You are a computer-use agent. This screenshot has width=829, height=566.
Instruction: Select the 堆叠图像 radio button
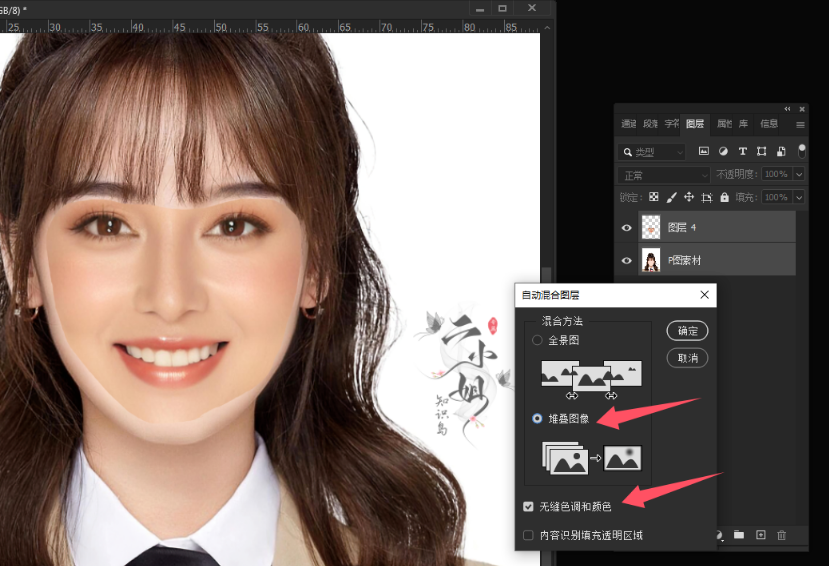[x=537, y=419]
